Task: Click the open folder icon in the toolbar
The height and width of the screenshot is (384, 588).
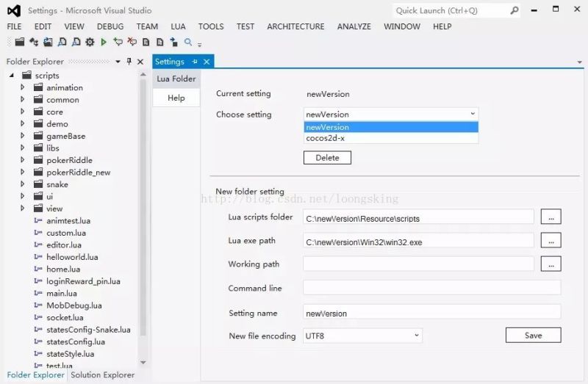Action: click(x=20, y=42)
